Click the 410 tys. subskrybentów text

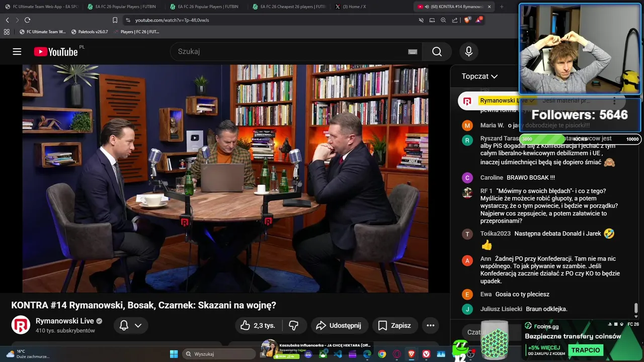tap(65, 331)
